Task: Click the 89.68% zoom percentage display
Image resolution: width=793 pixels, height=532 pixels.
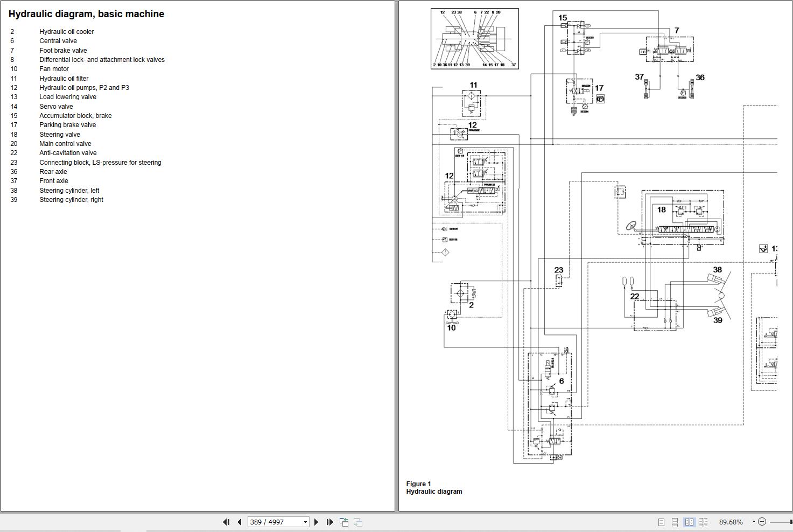Action: [x=731, y=522]
